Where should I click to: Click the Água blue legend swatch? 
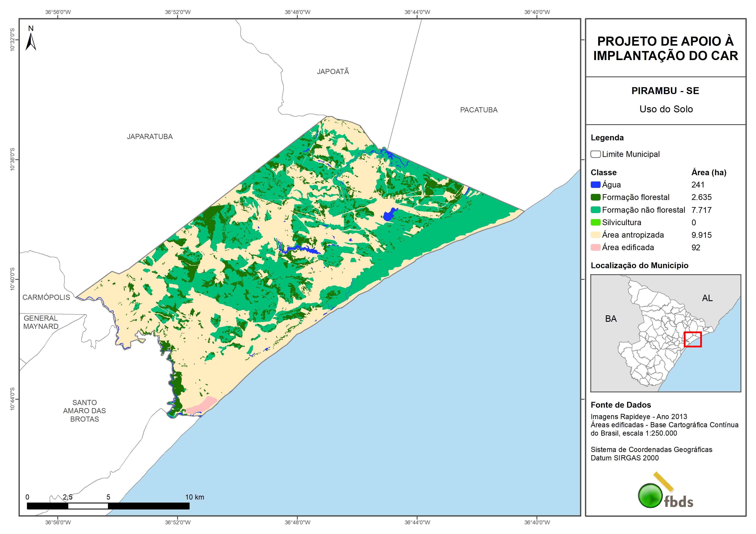pos(595,185)
